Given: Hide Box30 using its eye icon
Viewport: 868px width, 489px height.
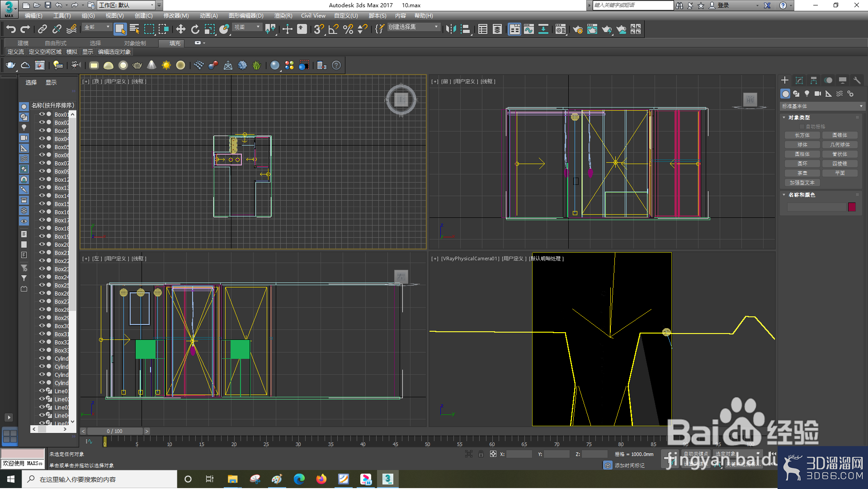Looking at the screenshot, I should point(42,326).
